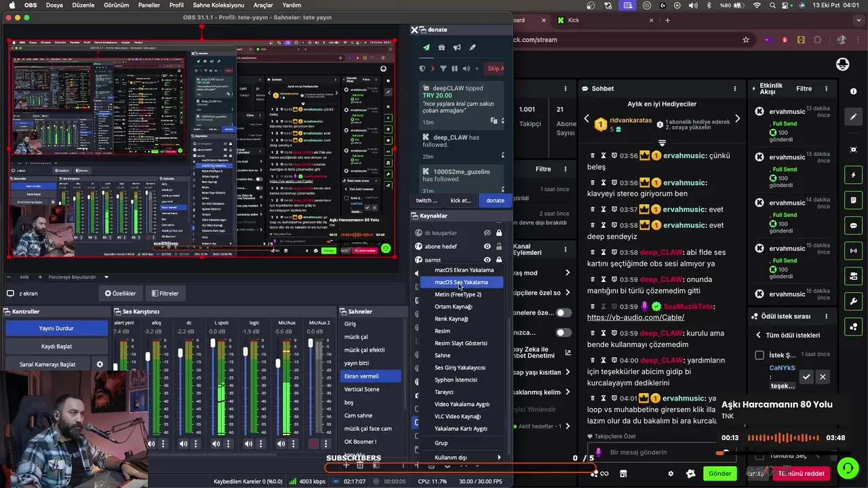Open Özellikler for selected source
The height and width of the screenshot is (488, 868).
click(x=120, y=293)
